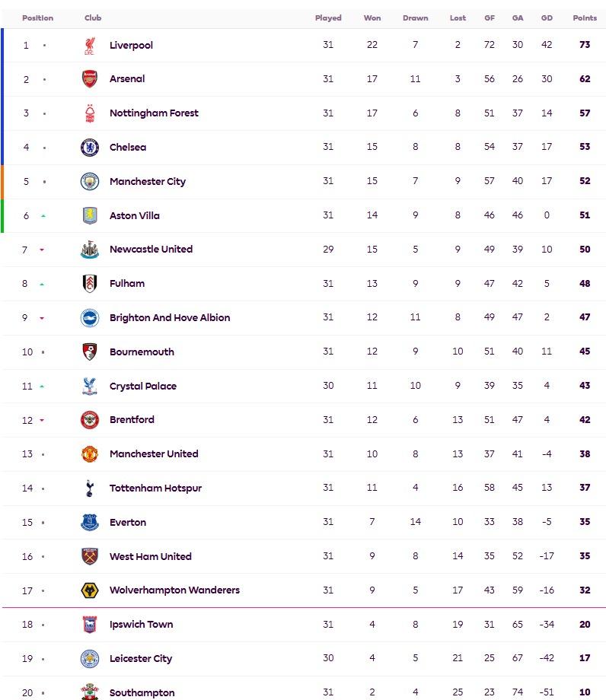Click the Position column header
This screenshot has height=700, width=606.
click(38, 18)
